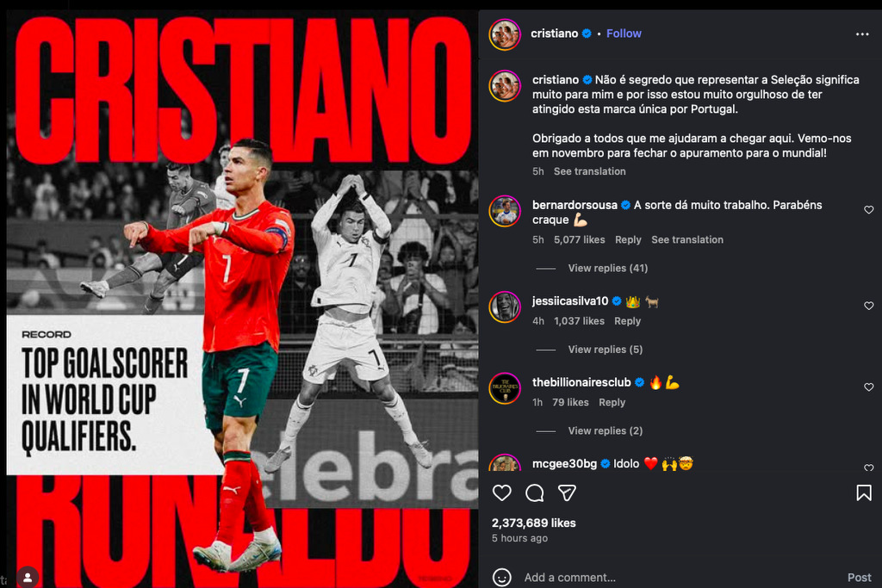Screen dimensions: 882x588
Task: Like bernardorsousa's comment
Action: point(868,210)
